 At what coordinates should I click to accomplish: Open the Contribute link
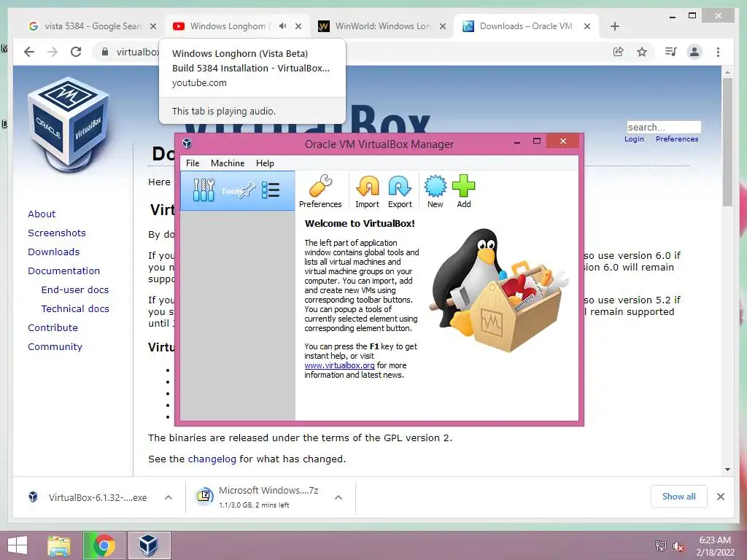(x=53, y=328)
